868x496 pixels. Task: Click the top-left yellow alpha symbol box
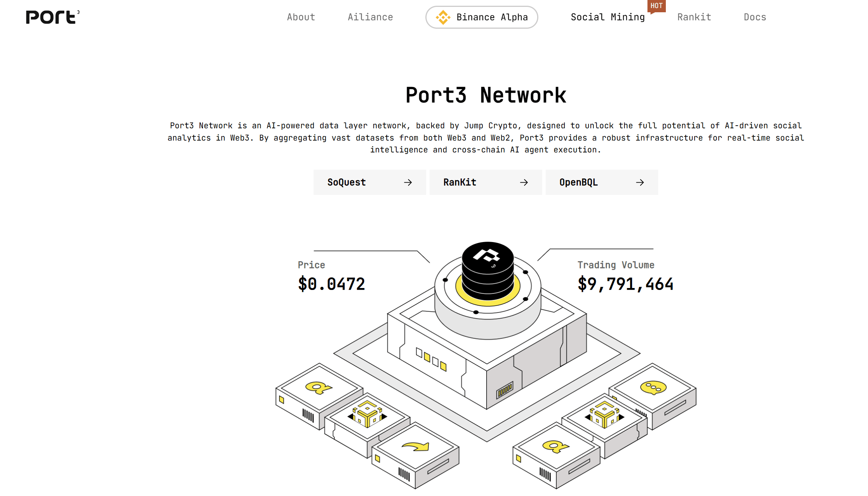click(318, 388)
